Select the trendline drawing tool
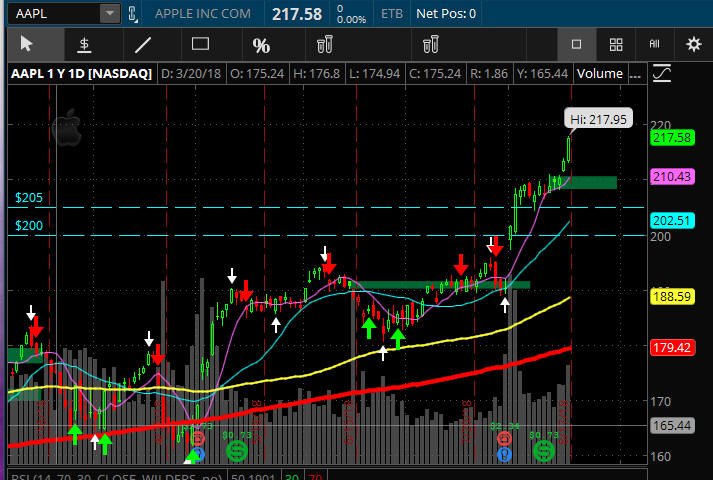 143,45
